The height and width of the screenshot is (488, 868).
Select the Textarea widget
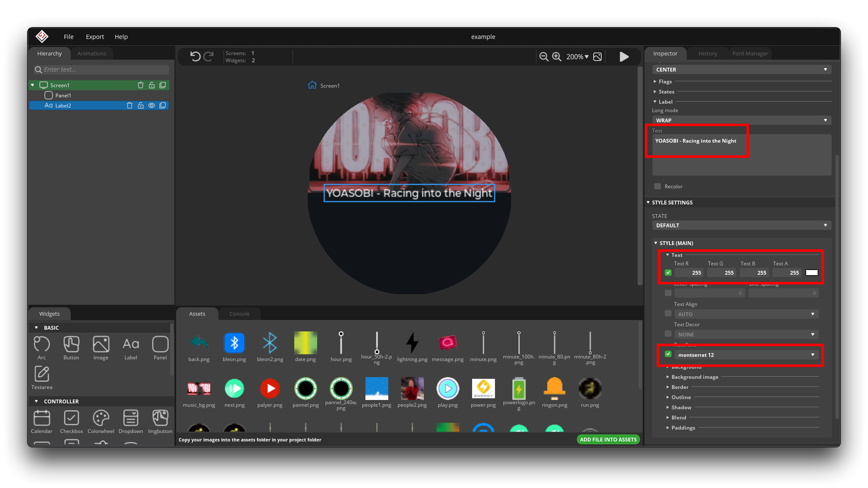(x=41, y=378)
